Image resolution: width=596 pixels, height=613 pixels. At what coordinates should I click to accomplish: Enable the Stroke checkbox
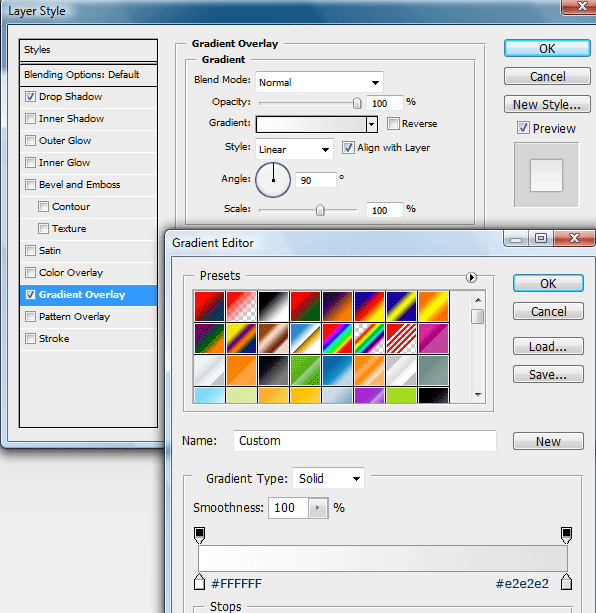pos(30,339)
